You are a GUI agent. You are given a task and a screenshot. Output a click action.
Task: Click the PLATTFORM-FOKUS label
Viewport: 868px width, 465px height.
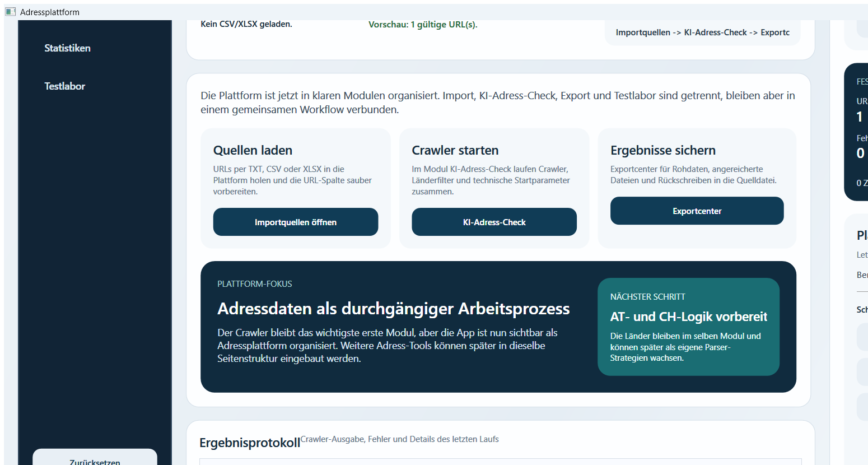click(x=255, y=284)
